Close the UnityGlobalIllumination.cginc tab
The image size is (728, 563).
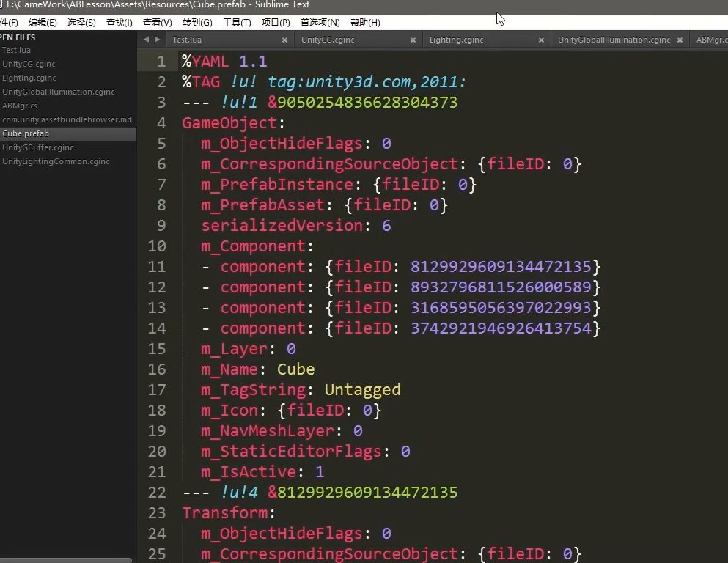[x=680, y=40]
